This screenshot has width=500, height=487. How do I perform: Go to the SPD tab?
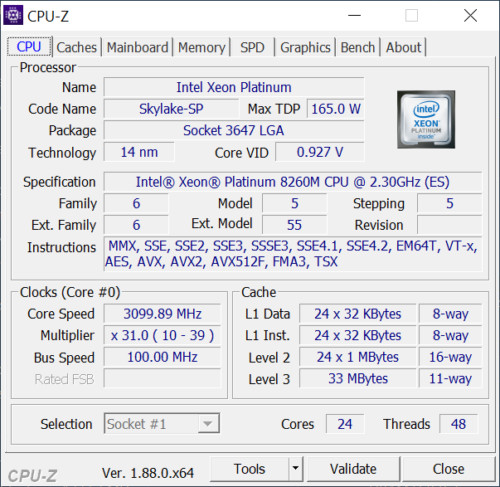[252, 47]
